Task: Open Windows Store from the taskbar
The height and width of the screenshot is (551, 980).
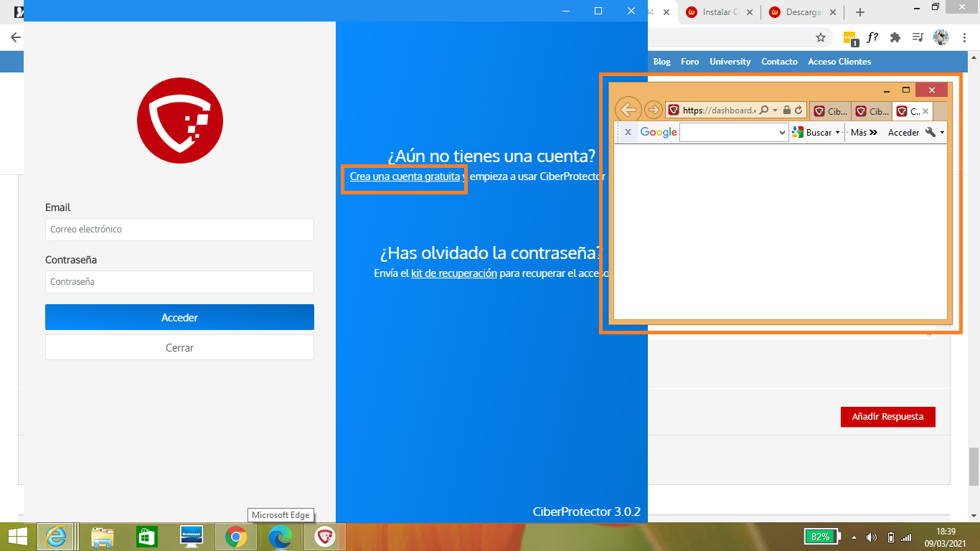Action: [x=146, y=537]
